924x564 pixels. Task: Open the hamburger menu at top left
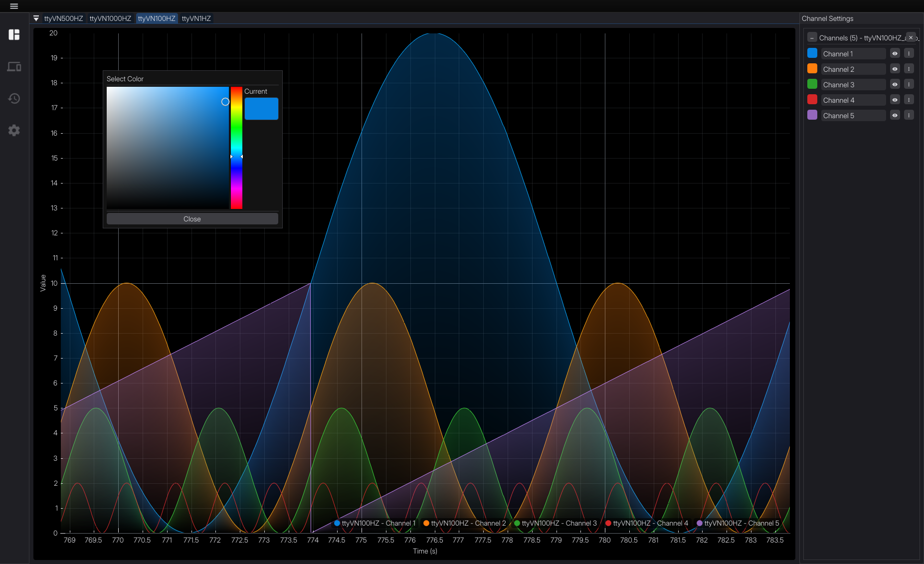tap(13, 6)
